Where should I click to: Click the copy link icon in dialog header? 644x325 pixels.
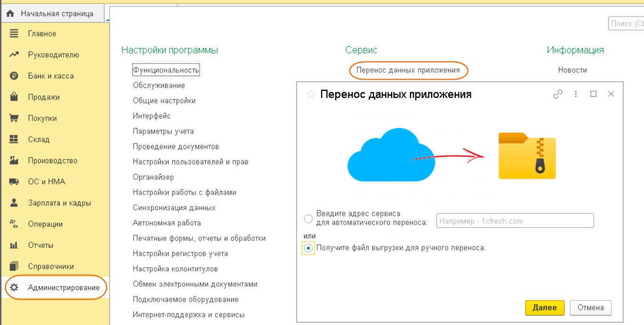558,94
